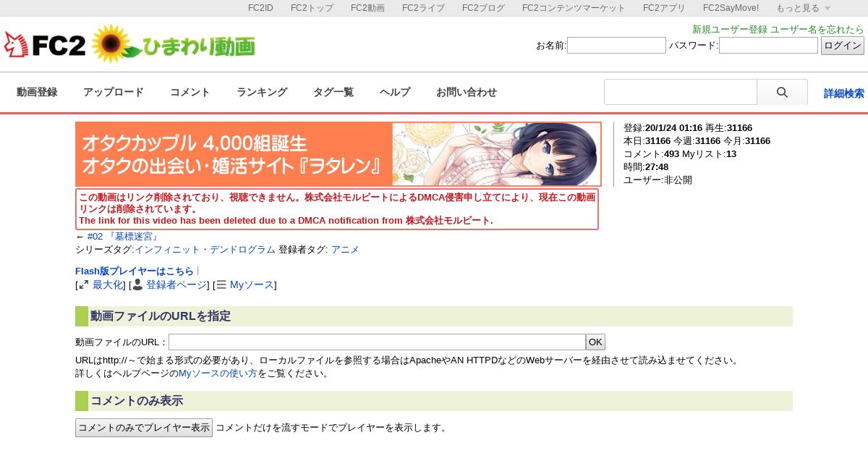Open FC2動画 in top bar

(x=367, y=8)
